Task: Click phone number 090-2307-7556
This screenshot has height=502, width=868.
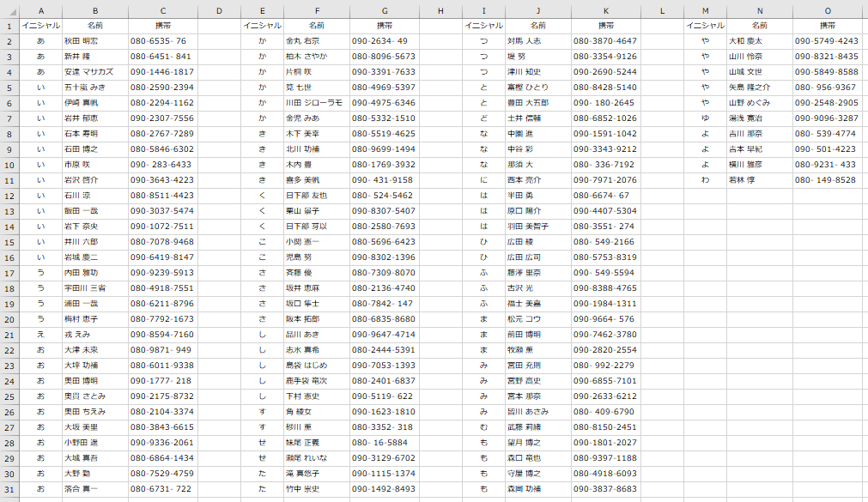Action: point(163,118)
